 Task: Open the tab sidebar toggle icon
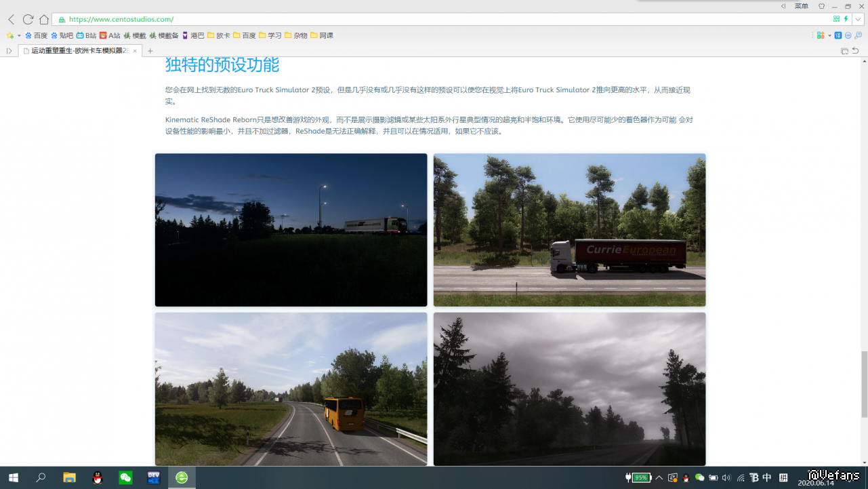[x=9, y=51]
